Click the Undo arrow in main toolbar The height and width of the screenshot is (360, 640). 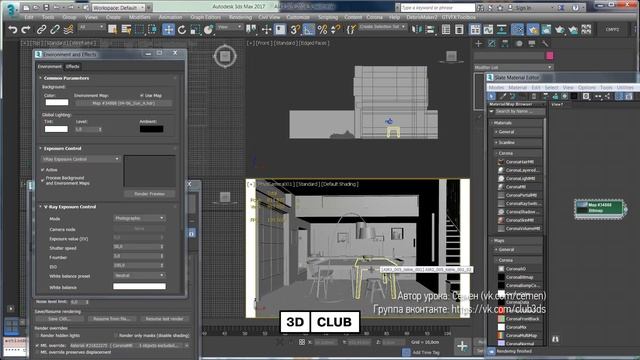[x=13, y=29]
